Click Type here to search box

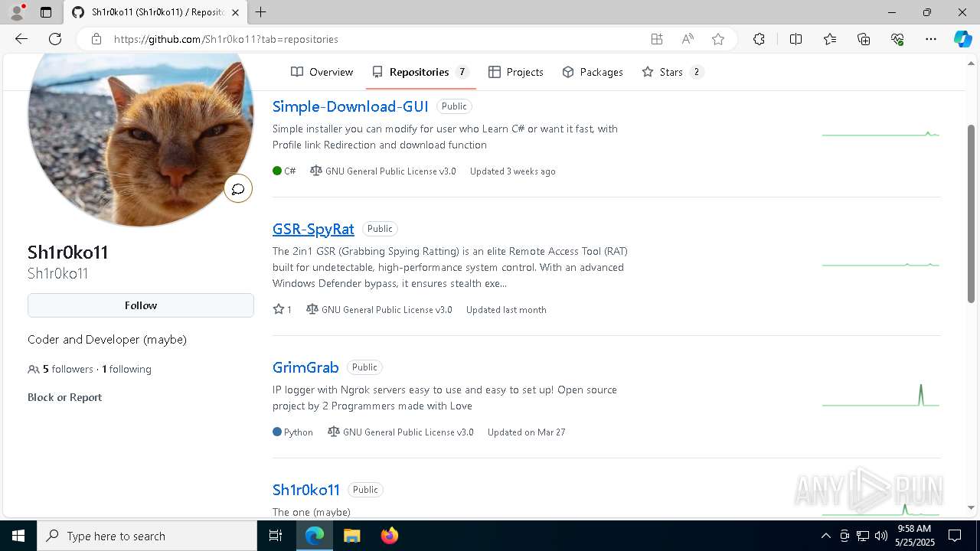[x=147, y=536]
